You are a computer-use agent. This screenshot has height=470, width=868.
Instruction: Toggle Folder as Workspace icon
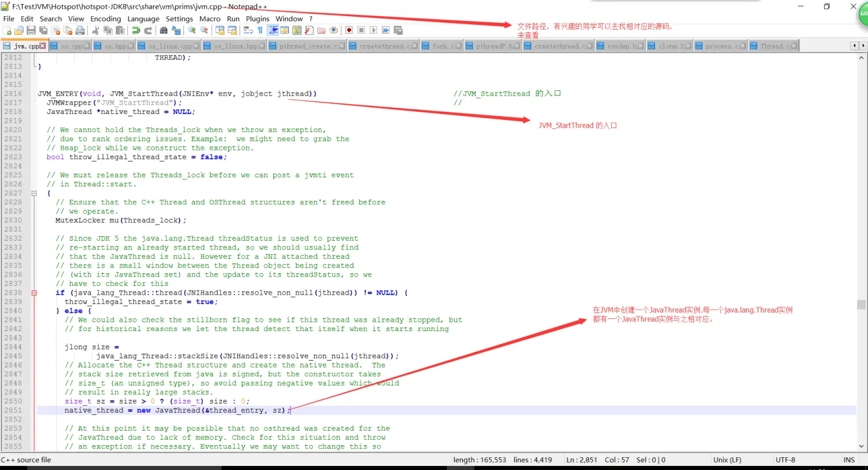[x=321, y=30]
